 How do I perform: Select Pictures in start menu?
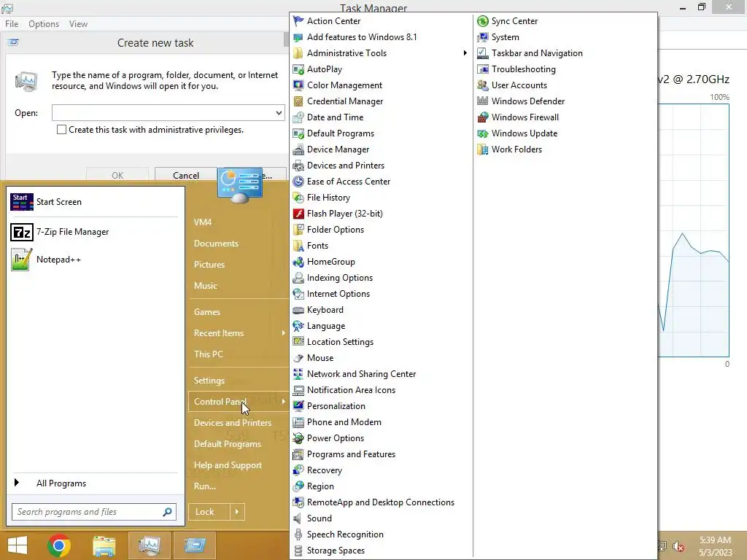pos(209,264)
